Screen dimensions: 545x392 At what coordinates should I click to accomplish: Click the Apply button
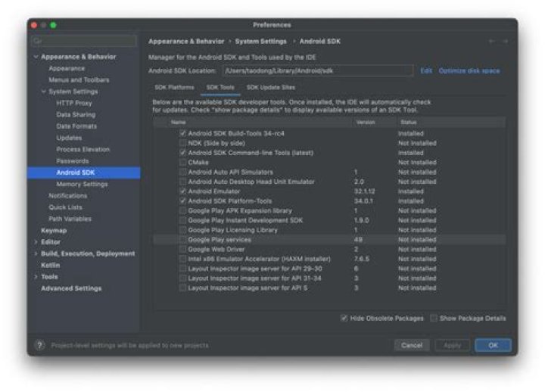(452, 345)
